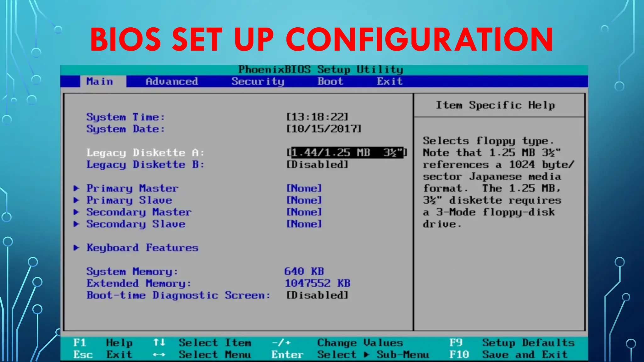This screenshot has width=644, height=362.
Task: Click F10 Save and Exit
Action: click(x=508, y=355)
